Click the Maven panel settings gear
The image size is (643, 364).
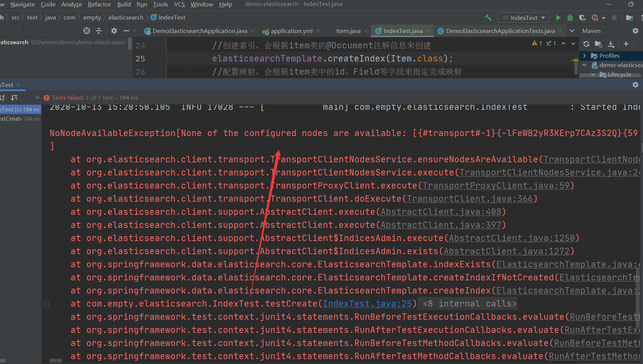(x=635, y=31)
